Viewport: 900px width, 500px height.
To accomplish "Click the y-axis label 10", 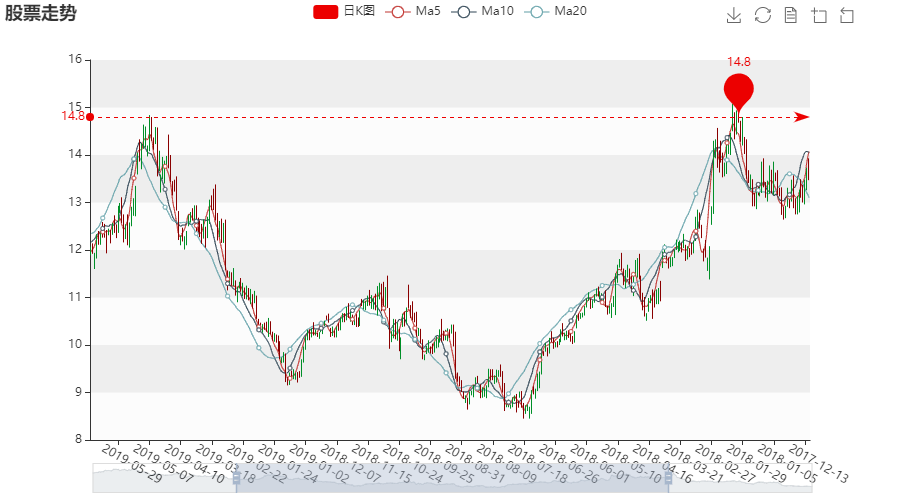I will pos(75,344).
